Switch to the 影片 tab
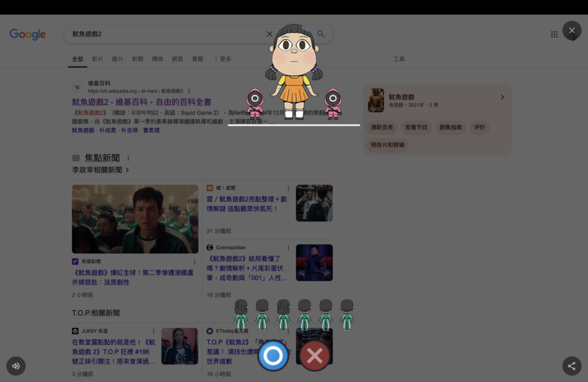 point(98,59)
